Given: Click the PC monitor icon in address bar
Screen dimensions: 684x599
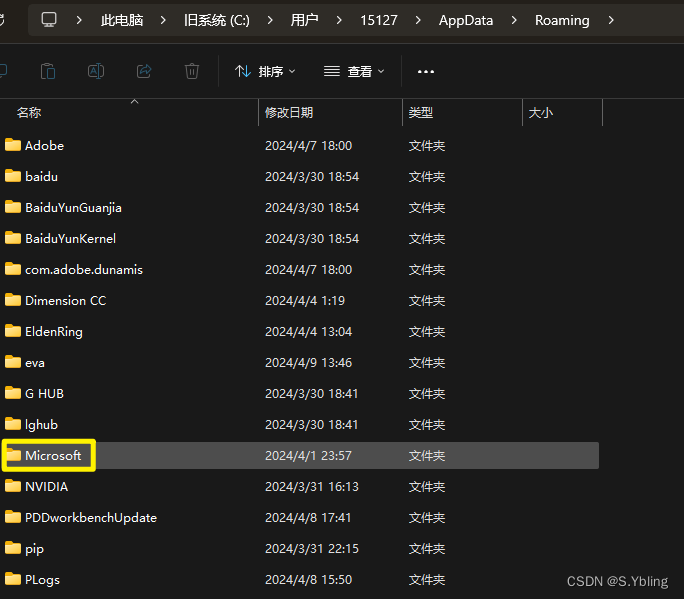Looking at the screenshot, I should coord(48,20).
